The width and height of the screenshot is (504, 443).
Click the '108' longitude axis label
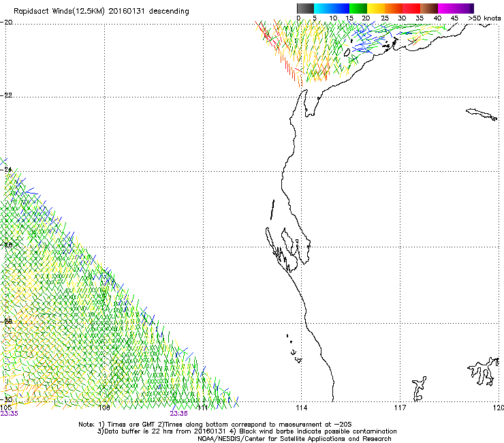(x=104, y=408)
